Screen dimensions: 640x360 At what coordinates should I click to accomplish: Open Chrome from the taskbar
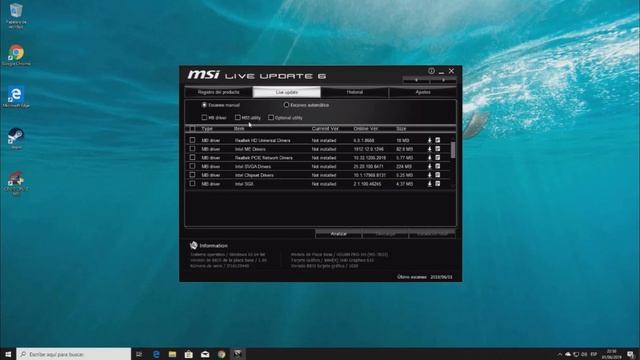221,354
